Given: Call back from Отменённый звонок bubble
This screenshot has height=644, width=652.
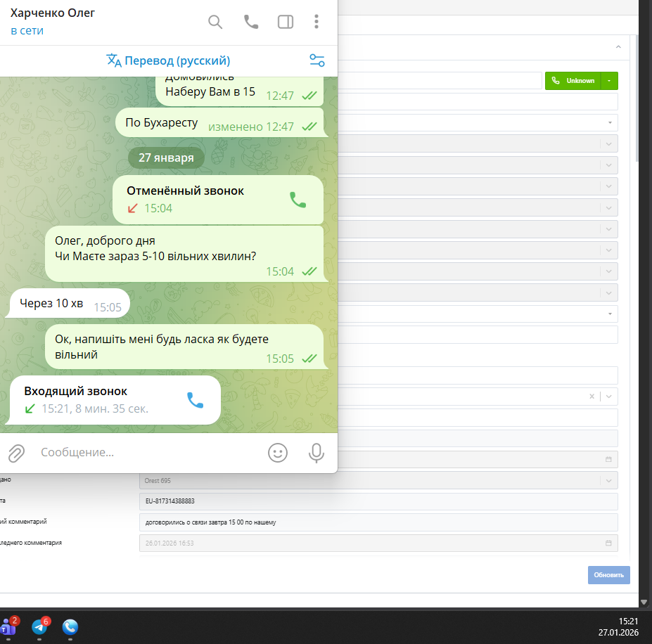Looking at the screenshot, I should coord(298,200).
